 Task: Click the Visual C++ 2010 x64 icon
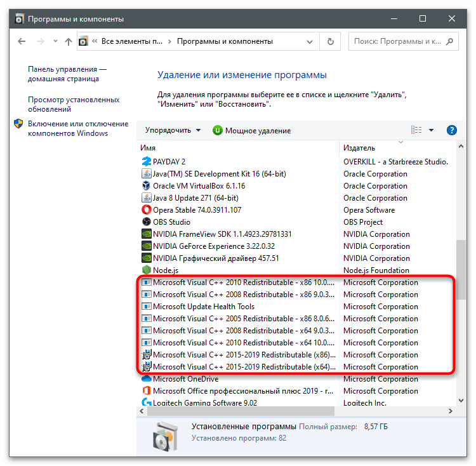tap(147, 343)
